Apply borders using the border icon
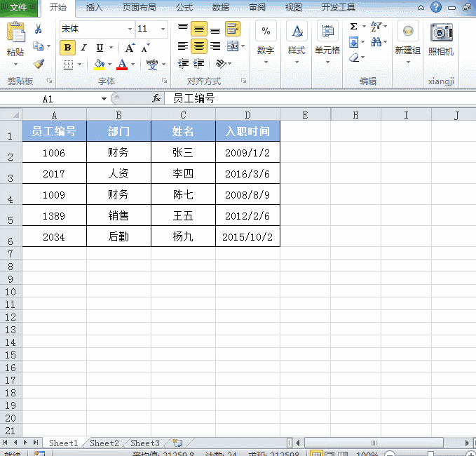The width and height of the screenshot is (476, 456). tap(68, 65)
